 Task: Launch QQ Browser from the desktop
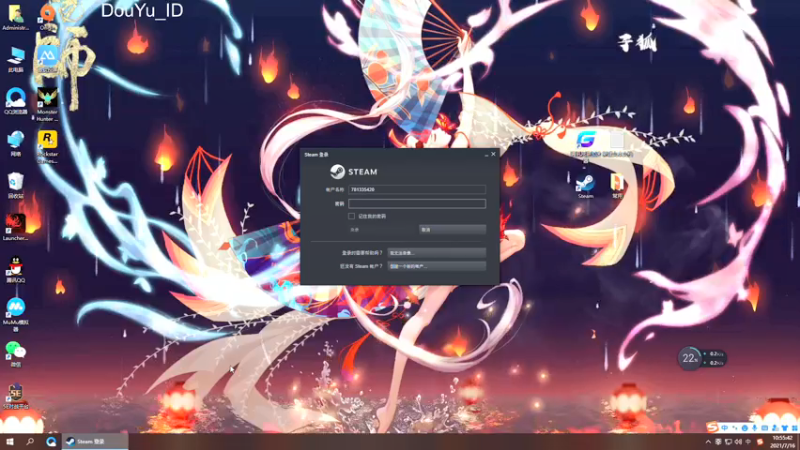click(x=16, y=101)
